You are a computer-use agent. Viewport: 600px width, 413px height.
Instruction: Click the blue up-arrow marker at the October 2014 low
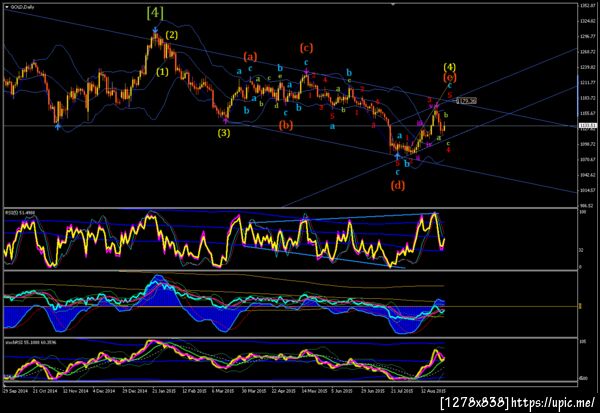click(57, 126)
